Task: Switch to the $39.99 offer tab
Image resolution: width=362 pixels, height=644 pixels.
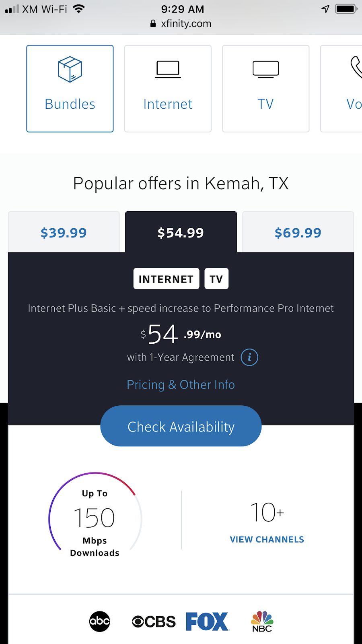Action: 64,233
